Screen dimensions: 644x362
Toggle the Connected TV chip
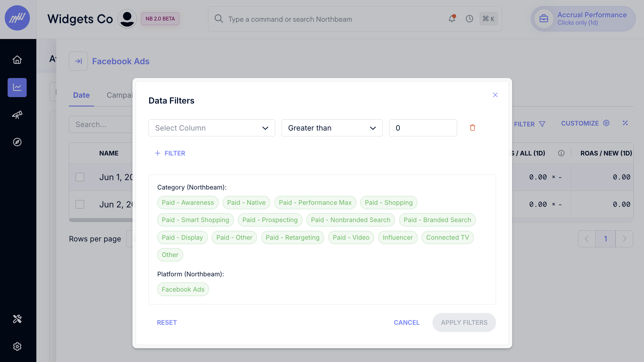pos(448,237)
